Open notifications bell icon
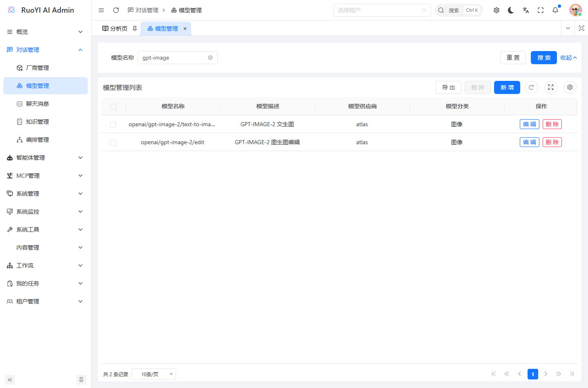Image resolution: width=588 pixels, height=388 pixels. point(555,10)
